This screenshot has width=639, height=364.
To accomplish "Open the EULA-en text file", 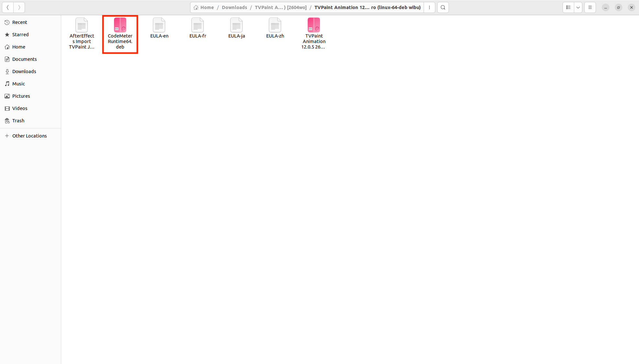I will coord(159,25).
